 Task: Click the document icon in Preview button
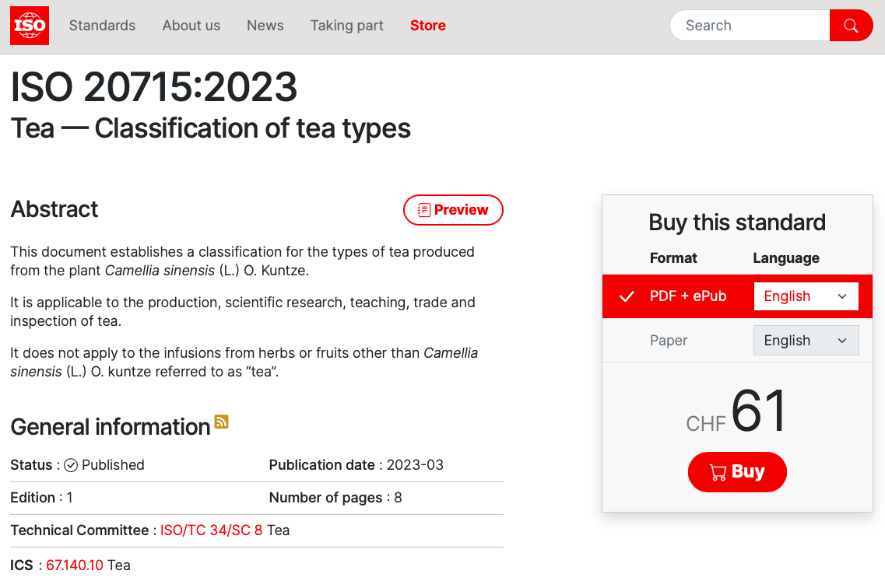tap(424, 210)
